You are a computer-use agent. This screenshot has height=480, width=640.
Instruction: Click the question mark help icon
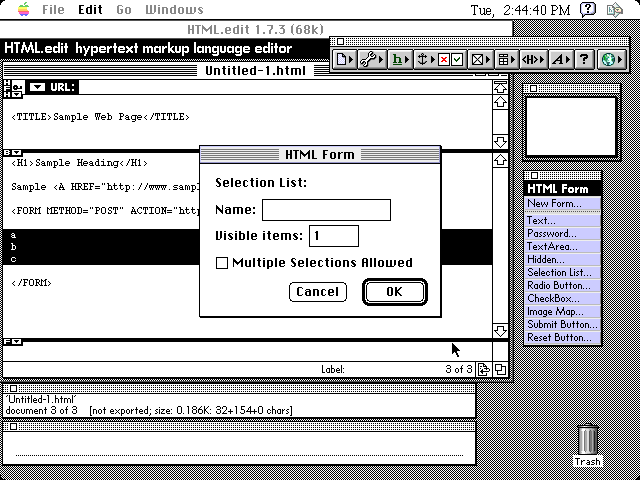[585, 60]
